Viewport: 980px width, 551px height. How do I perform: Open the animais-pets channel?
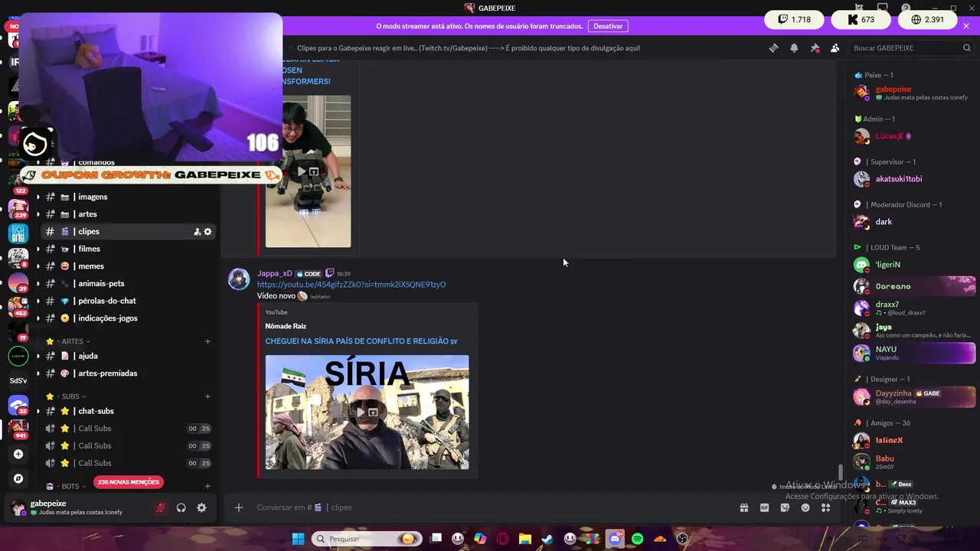tap(126, 283)
